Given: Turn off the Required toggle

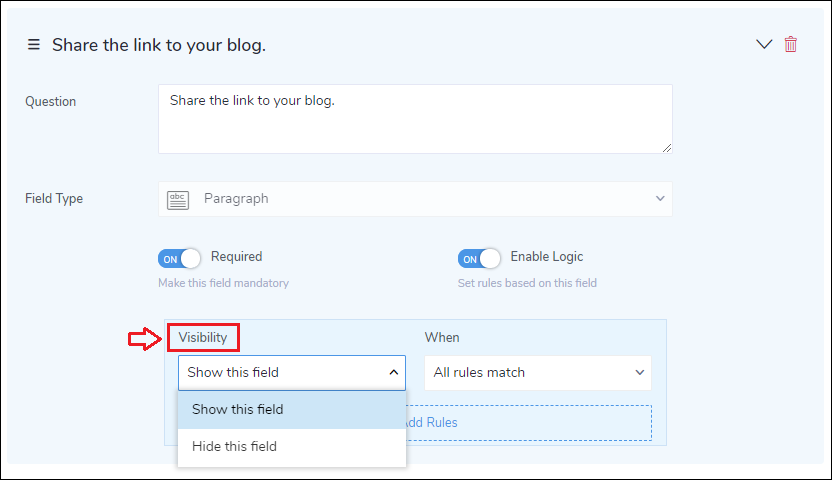Looking at the screenshot, I should pyautogui.click(x=179, y=259).
